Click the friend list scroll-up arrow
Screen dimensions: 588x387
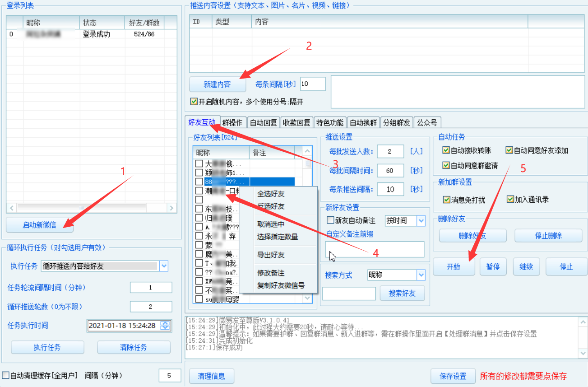tap(308, 151)
